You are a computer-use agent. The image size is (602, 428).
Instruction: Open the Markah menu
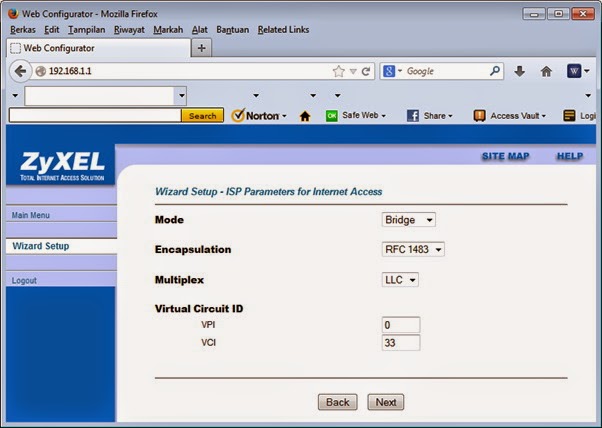coord(168,30)
